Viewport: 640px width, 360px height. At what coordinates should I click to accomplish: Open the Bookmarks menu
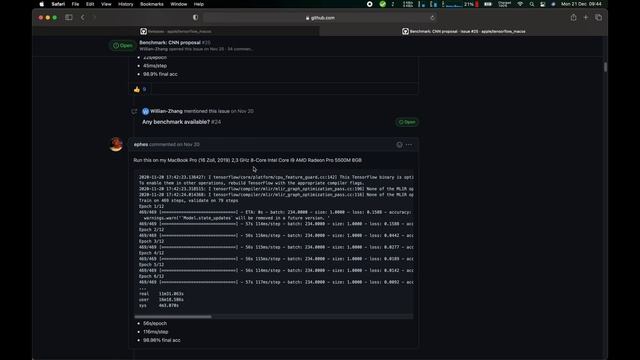(152, 4)
